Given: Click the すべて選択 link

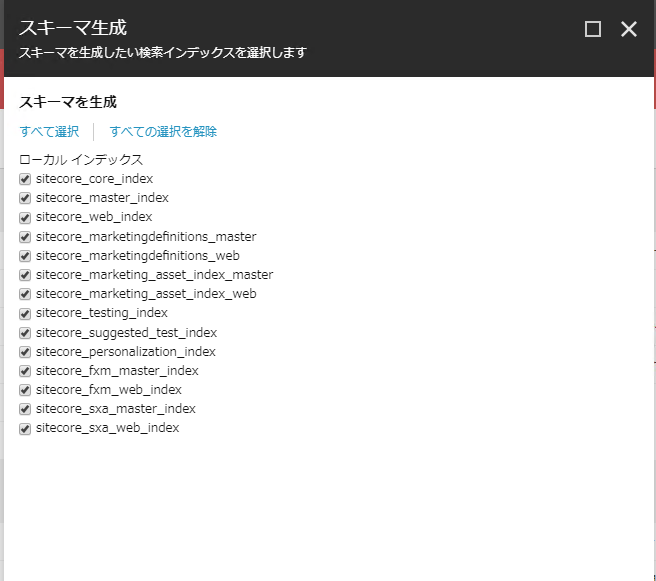Looking at the screenshot, I should tap(49, 131).
